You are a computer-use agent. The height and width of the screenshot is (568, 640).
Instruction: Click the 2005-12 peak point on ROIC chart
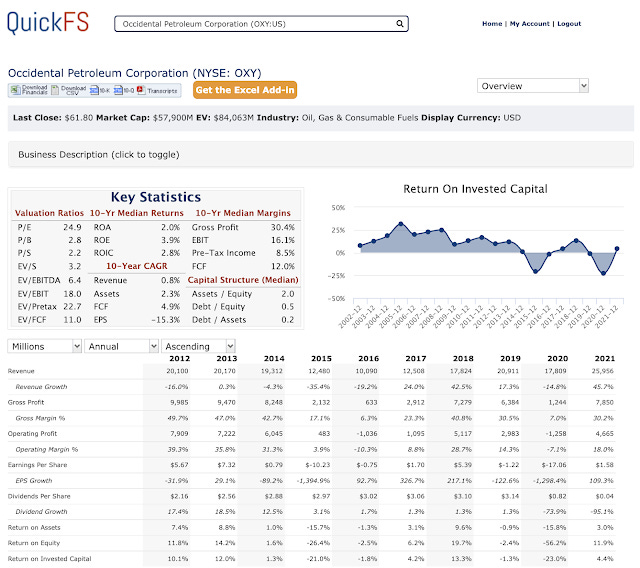[x=400, y=224]
